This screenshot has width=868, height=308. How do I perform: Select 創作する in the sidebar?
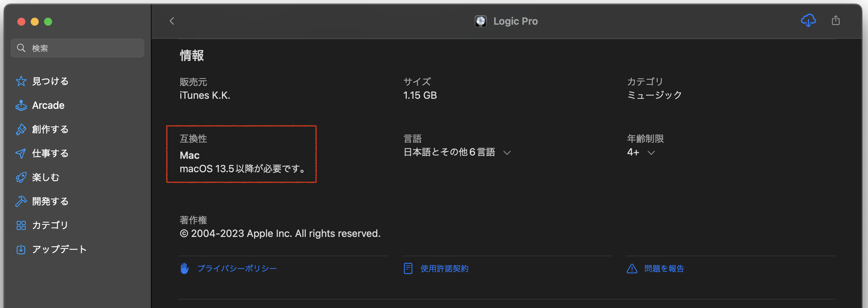click(x=50, y=129)
